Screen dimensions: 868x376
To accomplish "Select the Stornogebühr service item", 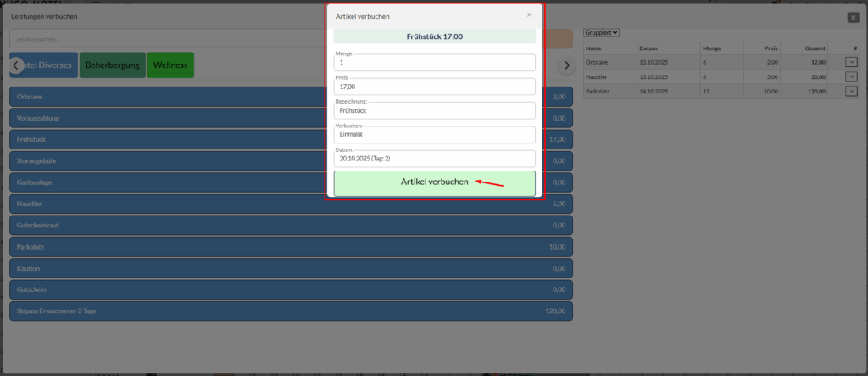I will 170,160.
